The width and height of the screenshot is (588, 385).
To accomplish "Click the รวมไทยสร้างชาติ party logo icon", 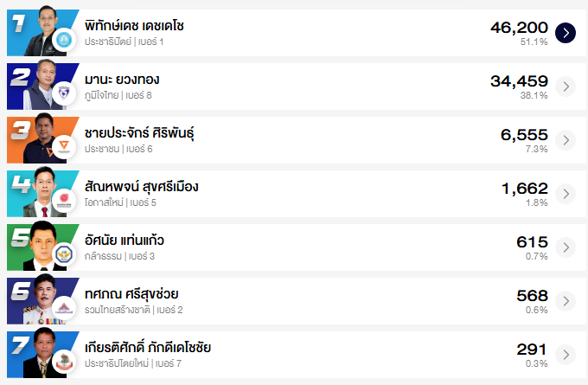I will pos(64,308).
